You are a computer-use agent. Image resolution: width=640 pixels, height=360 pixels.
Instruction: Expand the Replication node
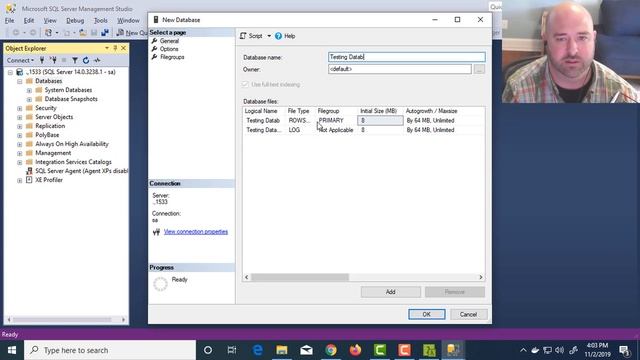pos(20,126)
